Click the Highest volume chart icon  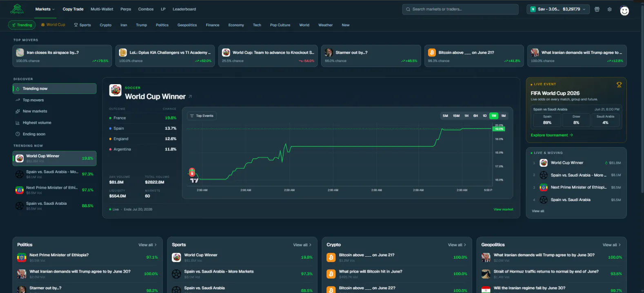point(18,123)
